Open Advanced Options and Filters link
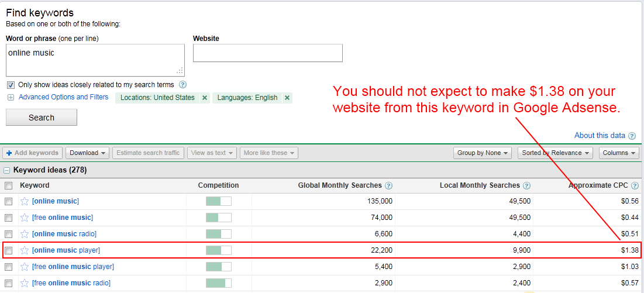The width and height of the screenshot is (644, 293). pos(64,97)
